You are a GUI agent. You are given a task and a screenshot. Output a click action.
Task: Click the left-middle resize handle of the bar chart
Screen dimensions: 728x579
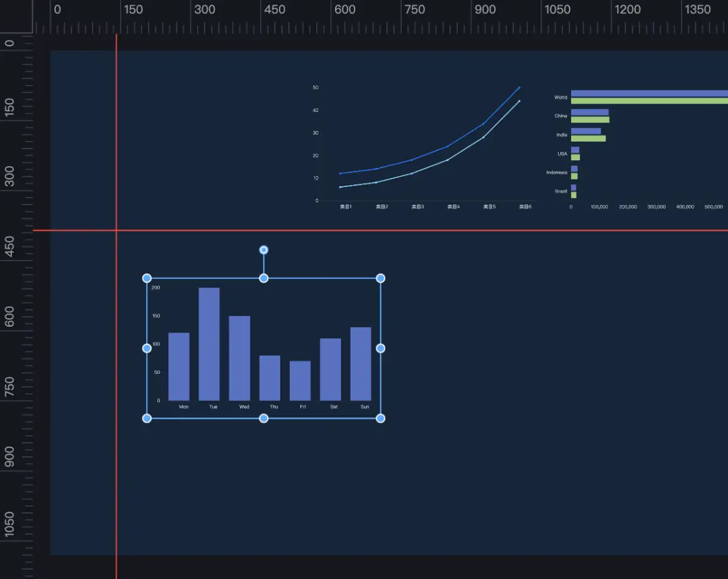click(x=147, y=348)
